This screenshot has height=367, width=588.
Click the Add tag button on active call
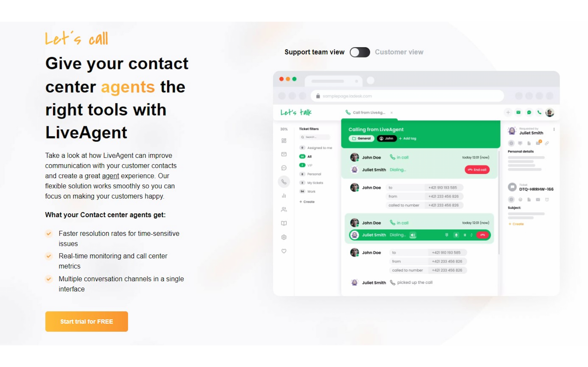[x=407, y=138]
